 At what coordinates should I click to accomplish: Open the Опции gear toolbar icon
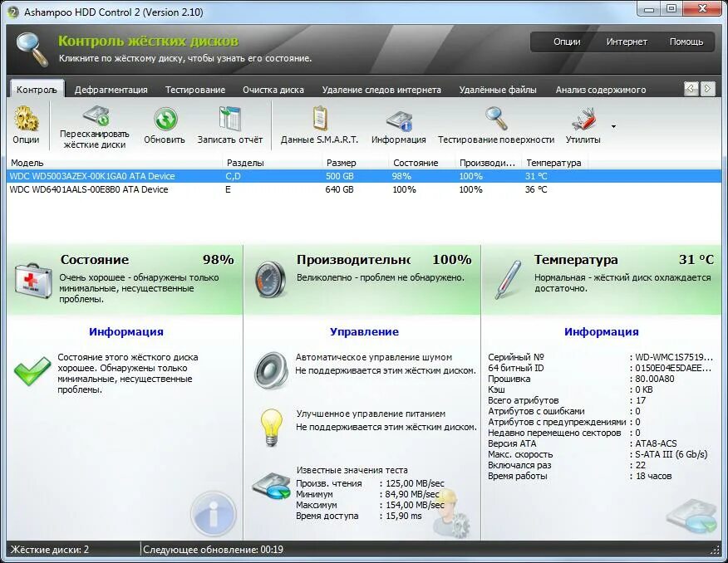point(26,119)
